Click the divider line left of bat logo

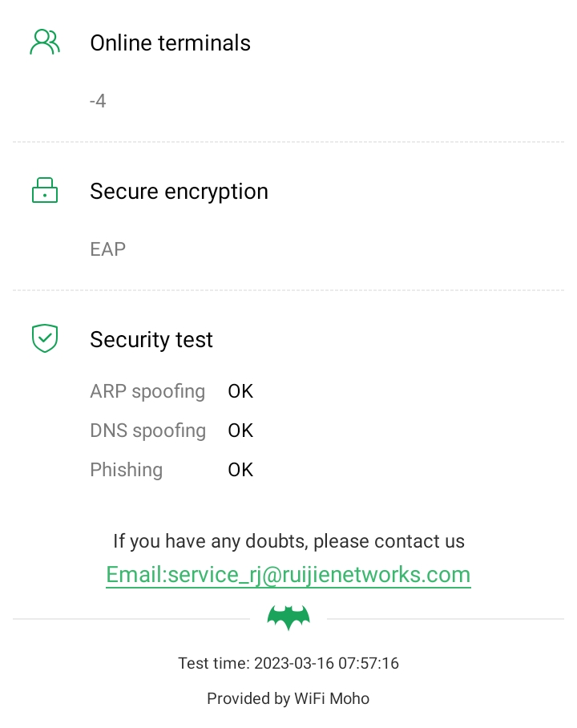(x=131, y=619)
